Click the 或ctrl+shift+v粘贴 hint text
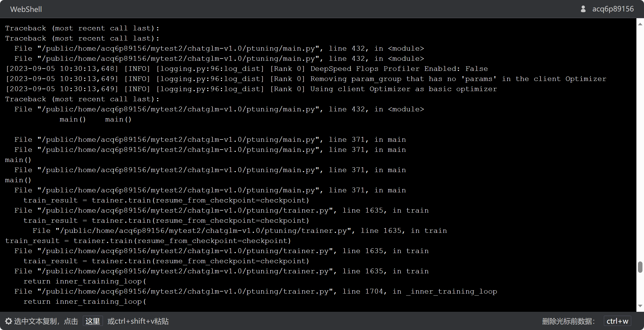 click(x=138, y=321)
